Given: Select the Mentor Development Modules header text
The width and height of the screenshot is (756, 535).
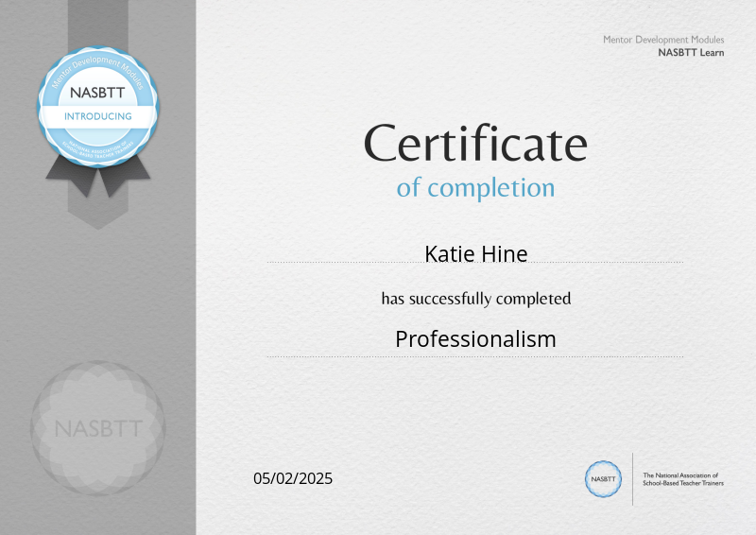Looking at the screenshot, I should pyautogui.click(x=663, y=40).
